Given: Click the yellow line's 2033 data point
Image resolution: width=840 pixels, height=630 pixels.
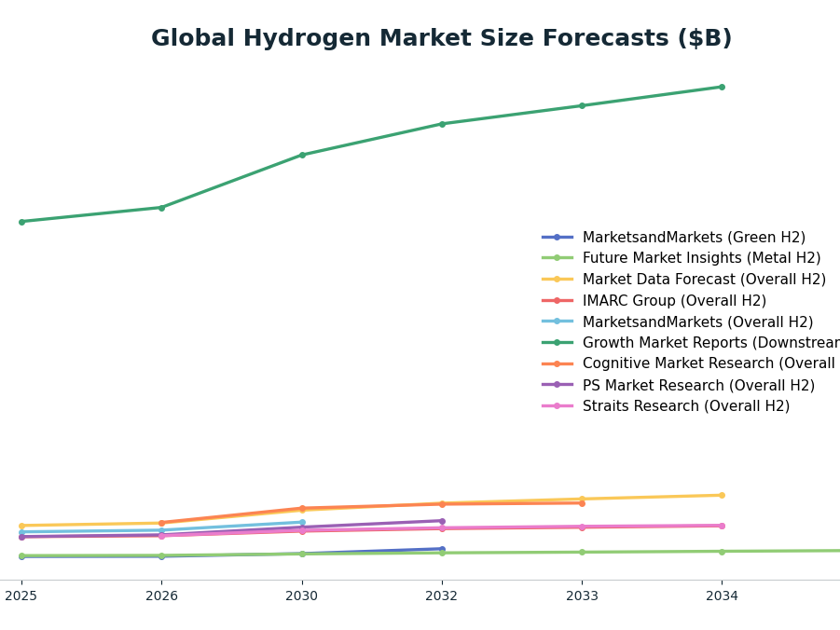Looking at the screenshot, I should pyautogui.click(x=583, y=500).
